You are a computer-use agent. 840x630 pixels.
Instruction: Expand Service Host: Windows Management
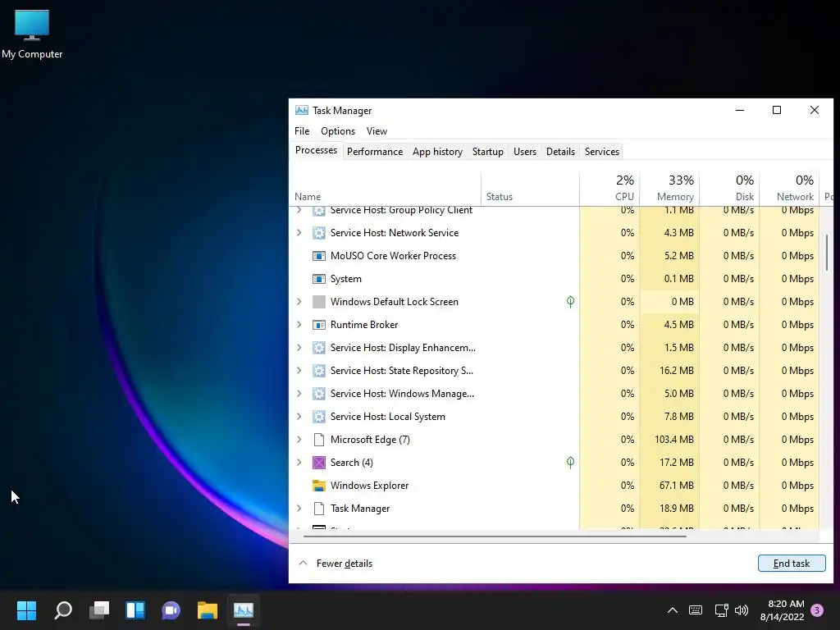coord(299,394)
